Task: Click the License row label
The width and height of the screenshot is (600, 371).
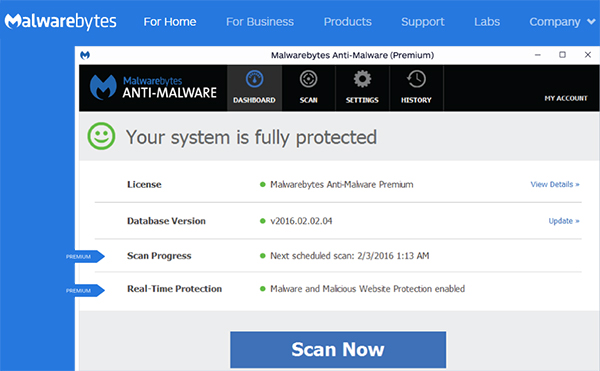Action: coord(144,184)
